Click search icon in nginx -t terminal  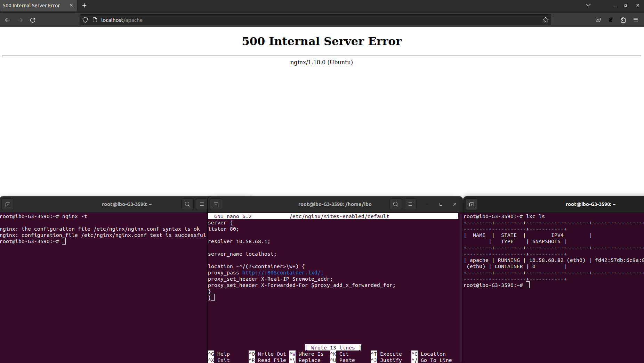(x=187, y=204)
